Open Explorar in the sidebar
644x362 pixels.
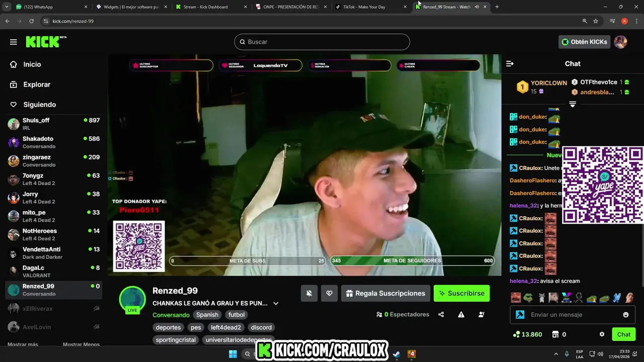[30, 84]
